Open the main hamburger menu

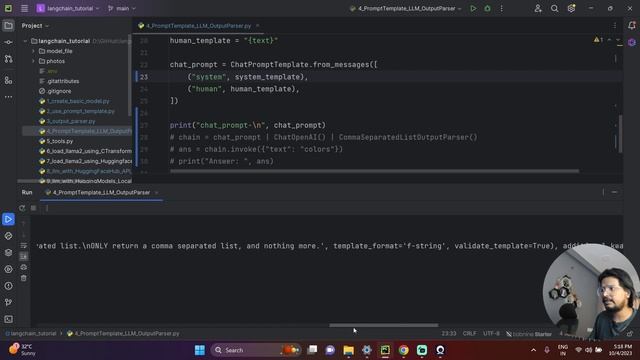pyautogui.click(x=24, y=8)
